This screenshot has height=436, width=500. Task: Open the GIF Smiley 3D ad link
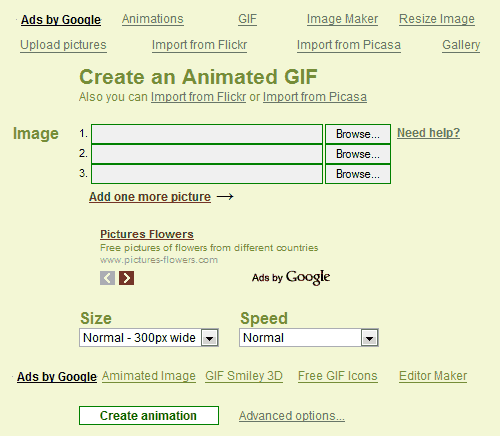click(244, 376)
